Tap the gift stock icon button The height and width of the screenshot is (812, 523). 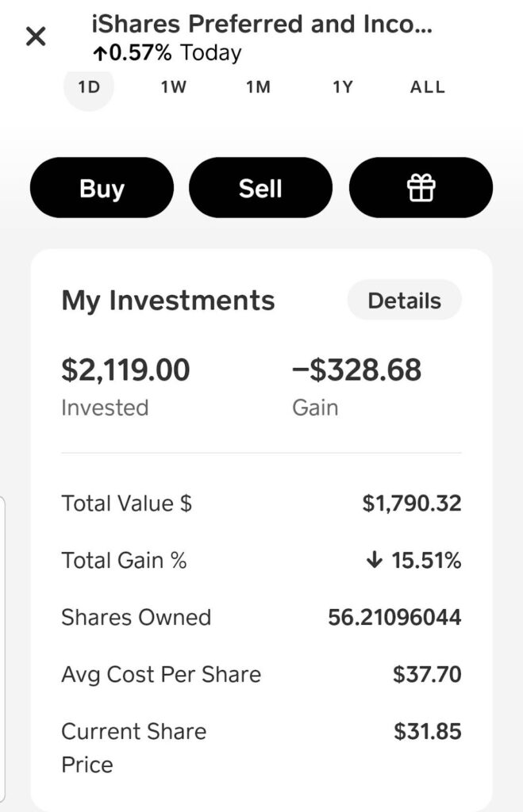[421, 188]
